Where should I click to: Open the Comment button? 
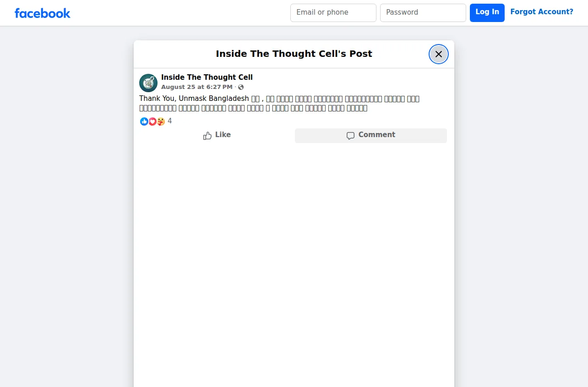tap(371, 136)
